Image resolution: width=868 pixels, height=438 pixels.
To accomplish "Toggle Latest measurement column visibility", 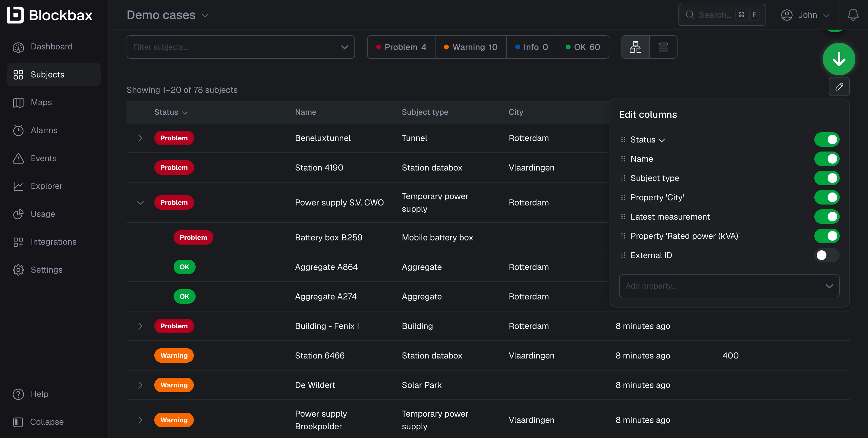I will coord(826,217).
